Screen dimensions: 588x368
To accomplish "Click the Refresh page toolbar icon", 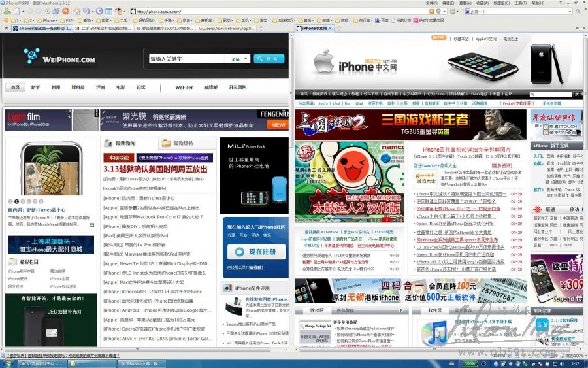I will [56, 12].
